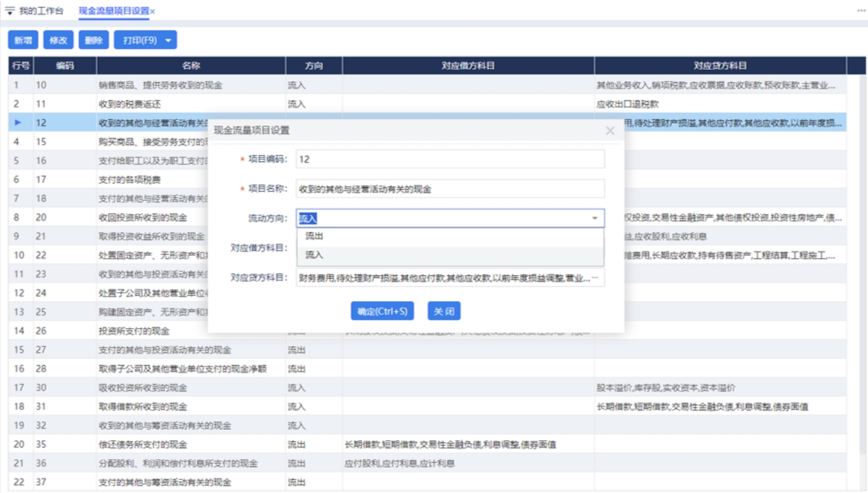868x493 pixels.
Task: Click the row pointer arrow on row 12
Action: (18, 123)
